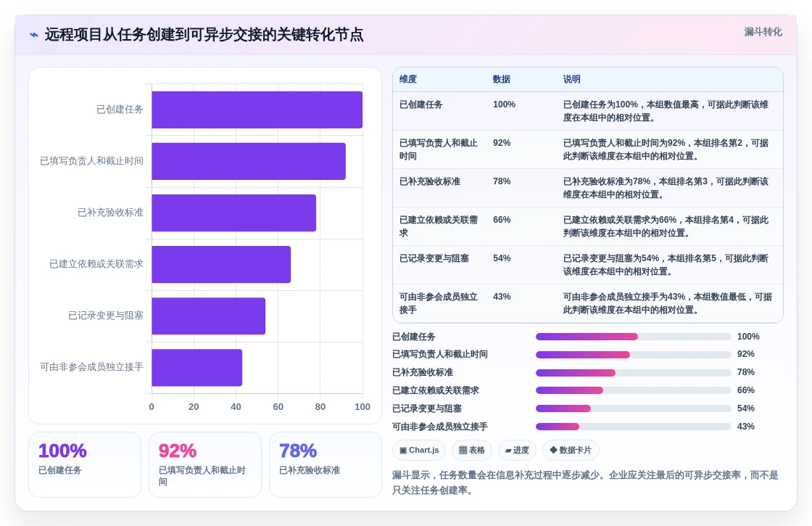This screenshot has height=526, width=812.
Task: Click the 66% progress bar for 已建立依赖或关联需求
Action: (x=634, y=391)
